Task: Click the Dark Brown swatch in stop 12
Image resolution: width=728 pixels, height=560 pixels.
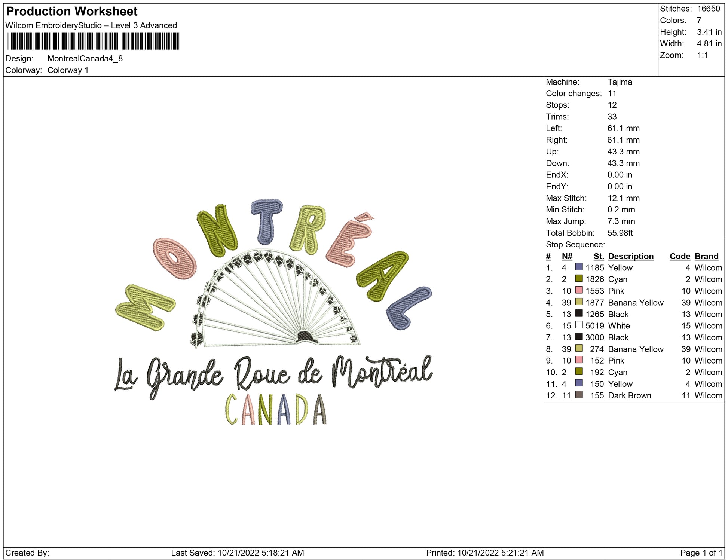Action: pyautogui.click(x=579, y=395)
